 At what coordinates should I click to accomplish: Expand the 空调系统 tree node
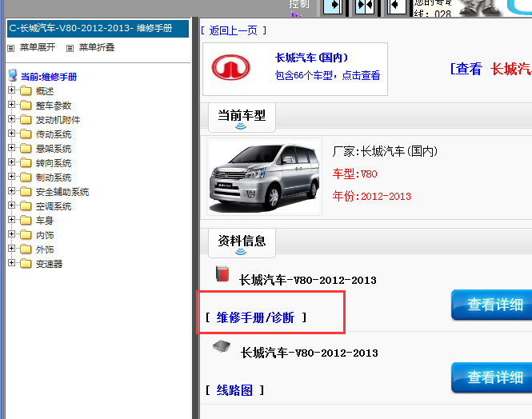click(11, 206)
